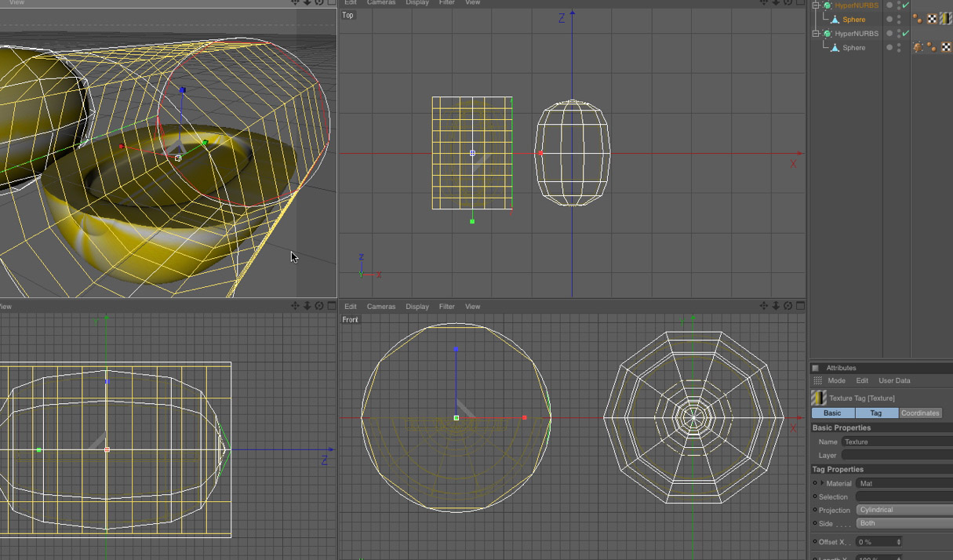
Task: Click the Front viewport rotate icon
Action: [788, 306]
